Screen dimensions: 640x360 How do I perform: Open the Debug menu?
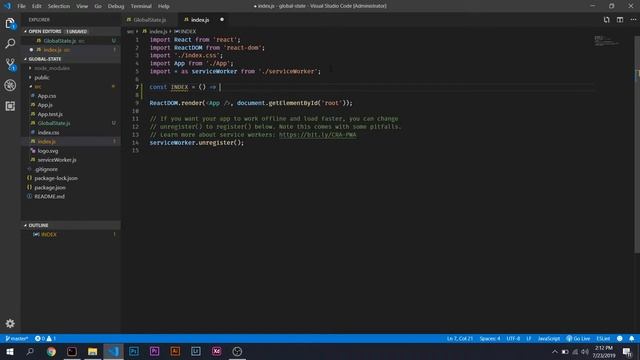coord(116,6)
